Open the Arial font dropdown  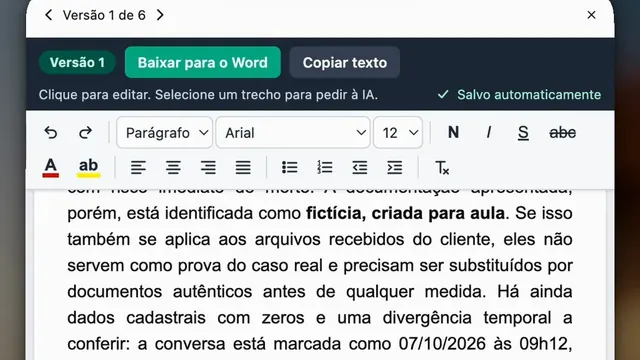(293, 133)
